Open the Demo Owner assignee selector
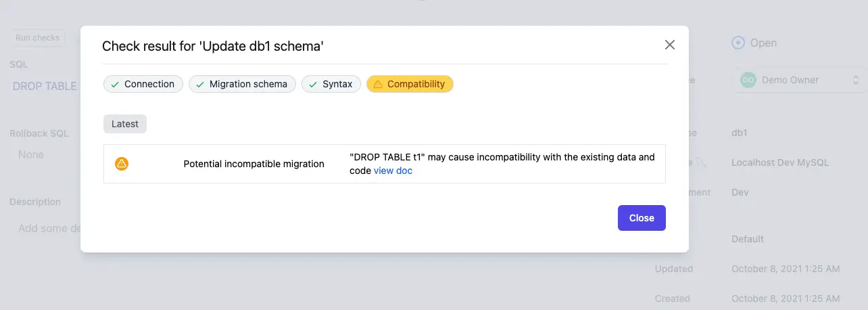 click(x=800, y=80)
